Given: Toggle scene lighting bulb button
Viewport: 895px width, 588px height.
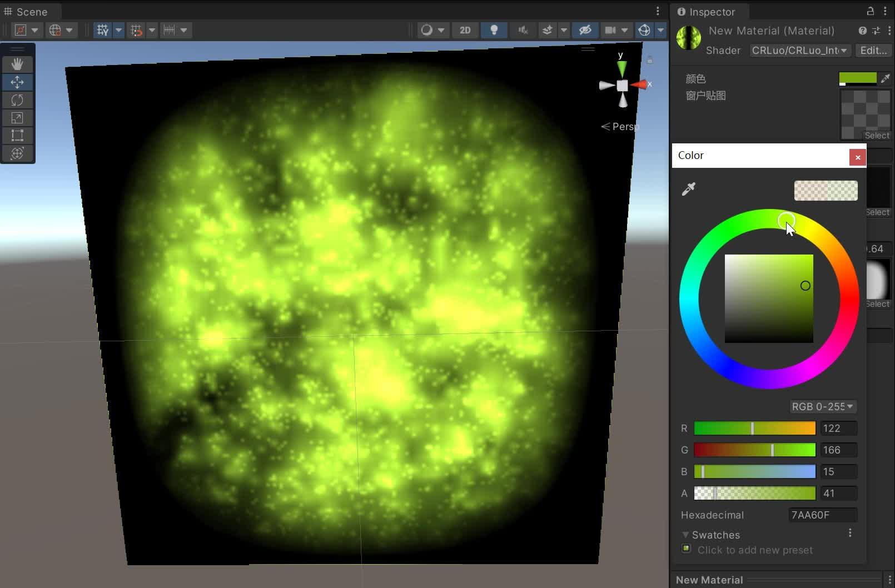Looking at the screenshot, I should coord(494,30).
